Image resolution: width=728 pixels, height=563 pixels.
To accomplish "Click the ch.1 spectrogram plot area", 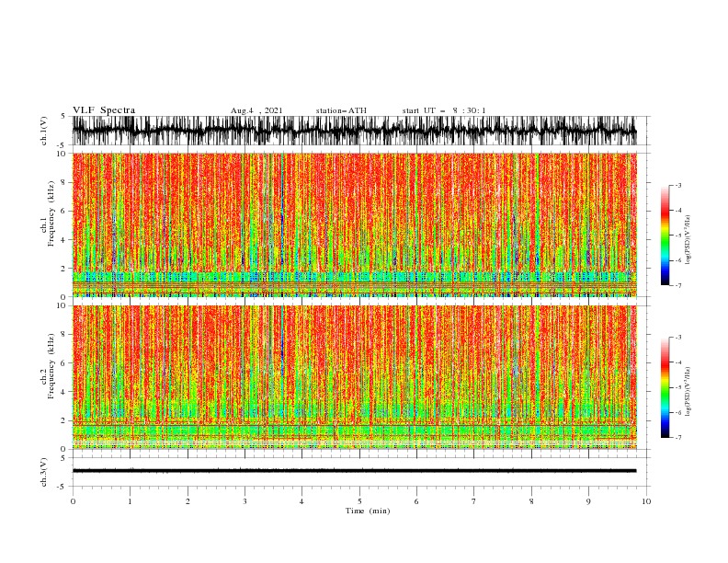I will coord(355,224).
